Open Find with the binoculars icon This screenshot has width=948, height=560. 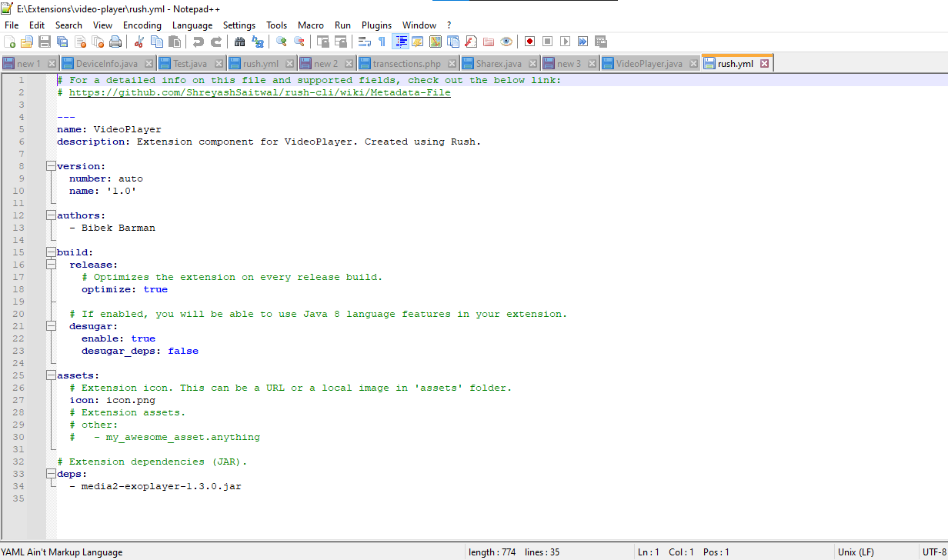(x=239, y=42)
